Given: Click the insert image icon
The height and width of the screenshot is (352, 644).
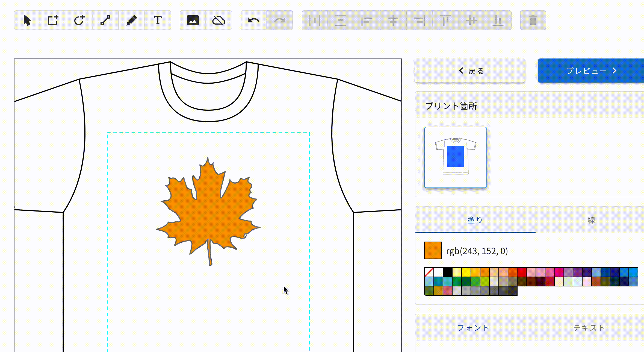Looking at the screenshot, I should coord(193,20).
